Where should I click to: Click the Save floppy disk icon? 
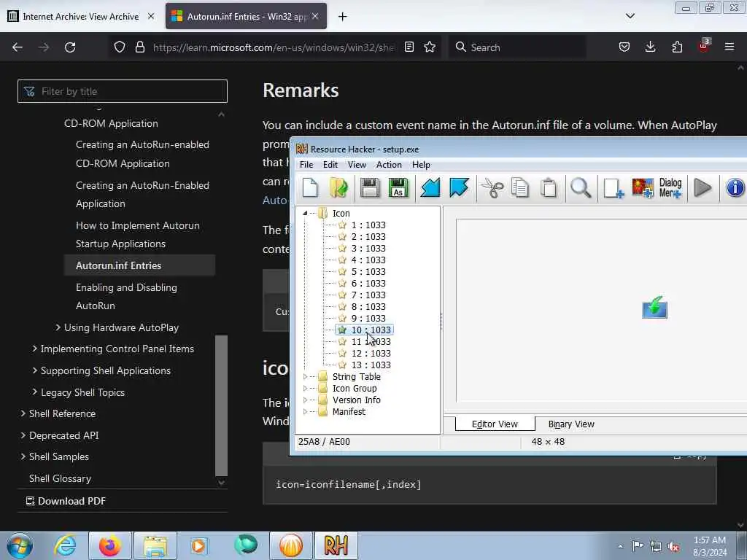pos(370,187)
